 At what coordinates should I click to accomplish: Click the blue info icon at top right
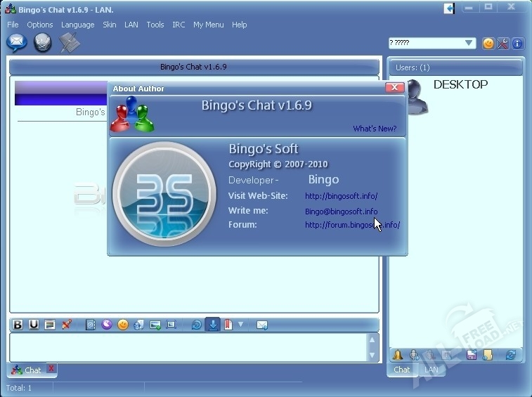pyautogui.click(x=517, y=44)
